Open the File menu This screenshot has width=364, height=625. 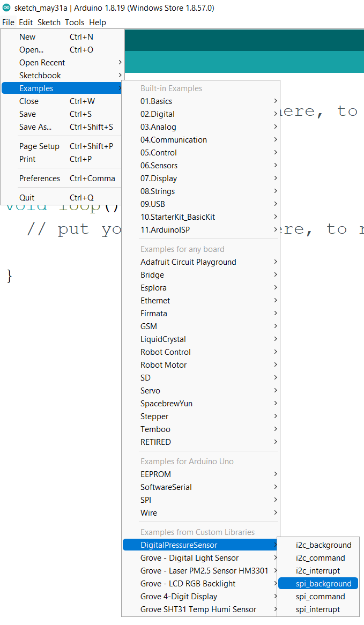coord(9,23)
